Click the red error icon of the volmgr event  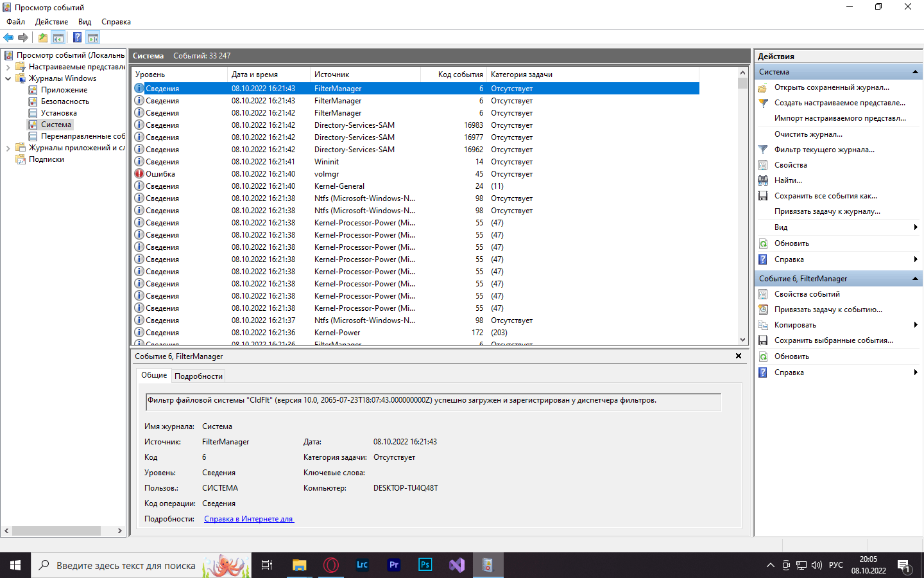(139, 173)
